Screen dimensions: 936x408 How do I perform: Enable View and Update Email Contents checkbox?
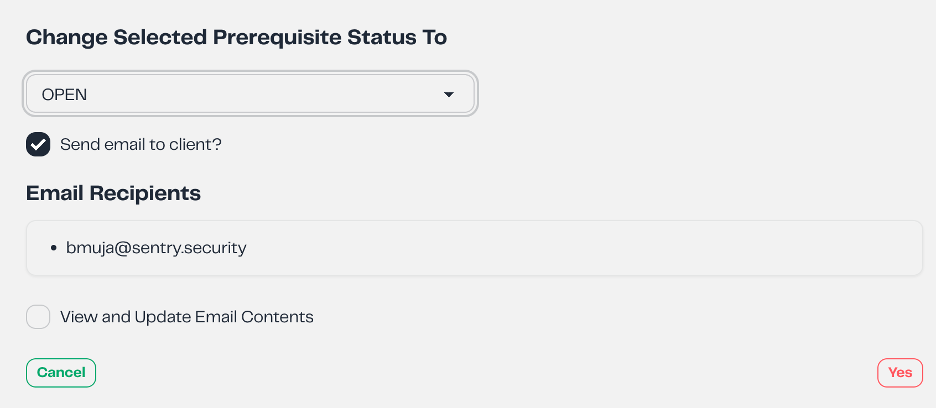click(x=38, y=317)
